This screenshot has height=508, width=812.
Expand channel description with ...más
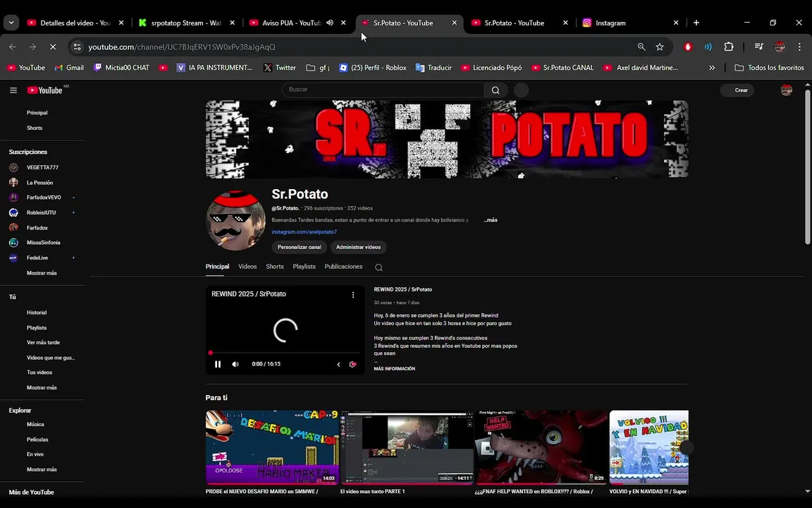491,220
